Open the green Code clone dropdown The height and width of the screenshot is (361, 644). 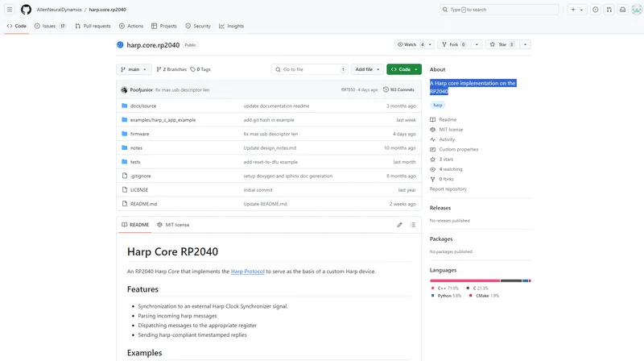pos(404,69)
